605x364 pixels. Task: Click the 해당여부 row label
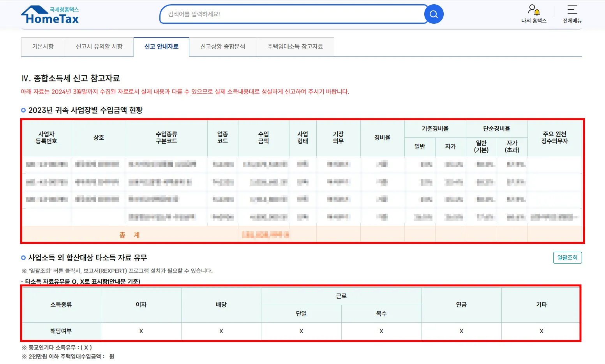[x=61, y=331]
